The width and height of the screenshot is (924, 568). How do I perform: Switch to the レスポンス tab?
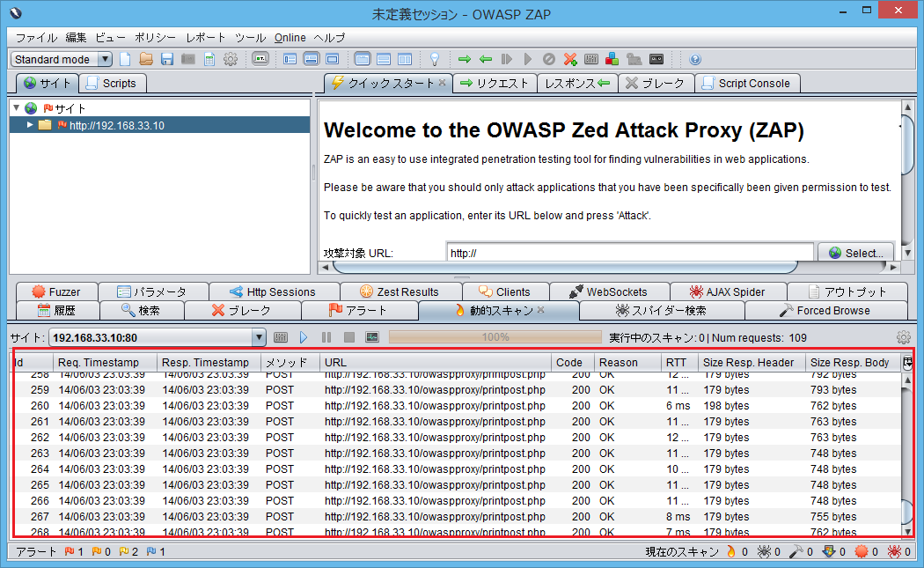(577, 83)
